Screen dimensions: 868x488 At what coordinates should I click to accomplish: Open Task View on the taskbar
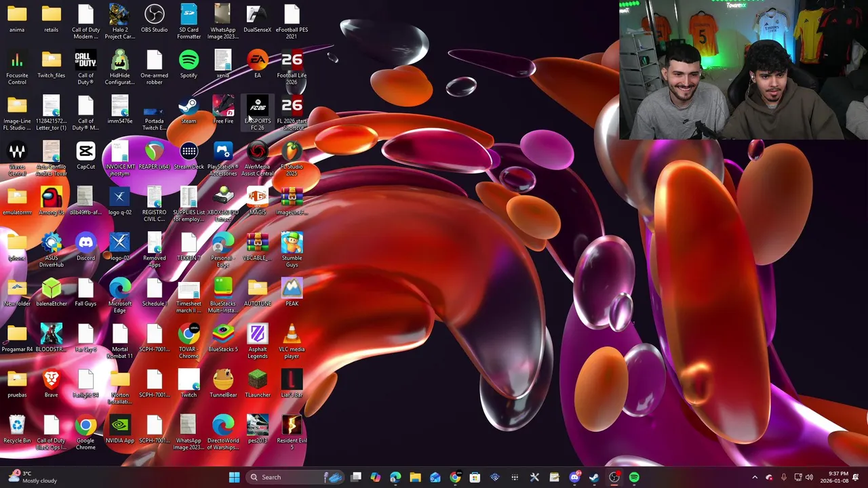coord(356,477)
